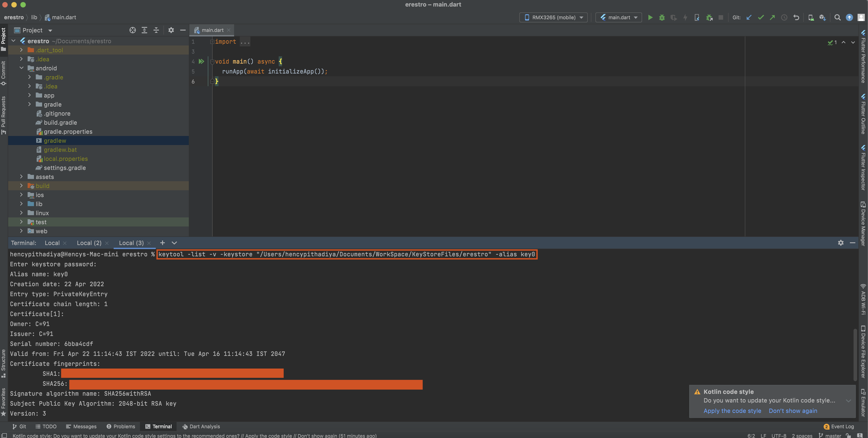
Task: Run main.dart with the green play icon
Action: tap(650, 17)
